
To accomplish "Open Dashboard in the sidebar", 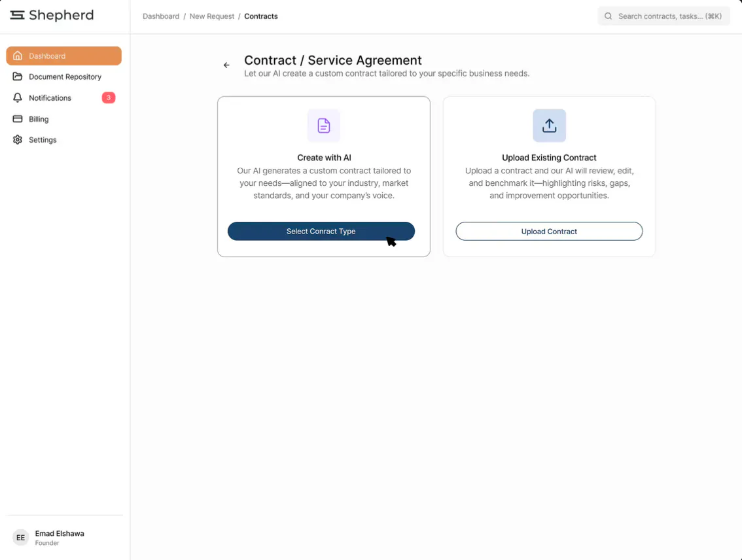I will [x=64, y=56].
